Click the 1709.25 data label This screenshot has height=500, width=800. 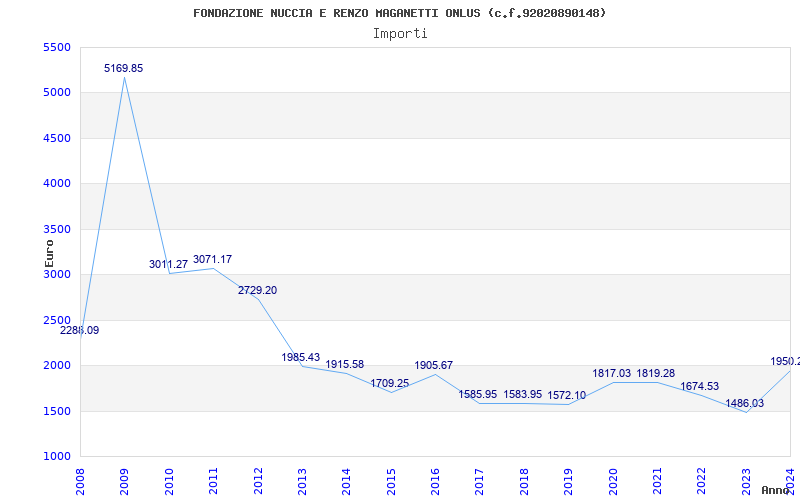click(x=390, y=383)
